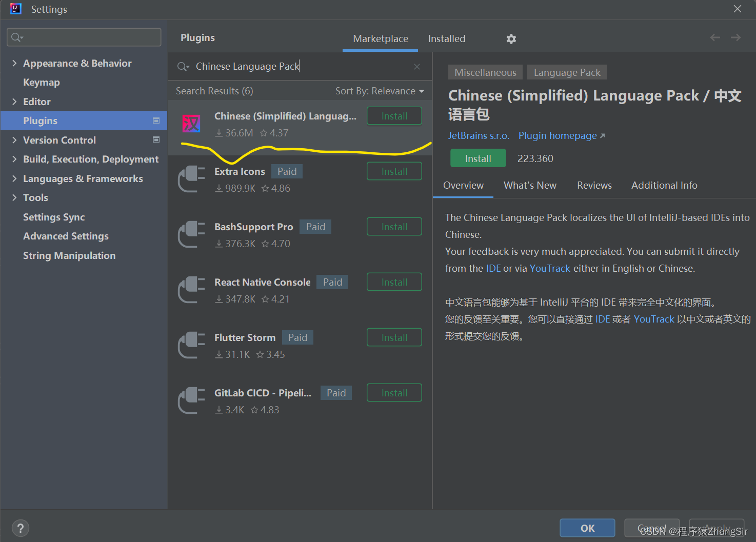Open the Additional Info tab

[664, 185]
